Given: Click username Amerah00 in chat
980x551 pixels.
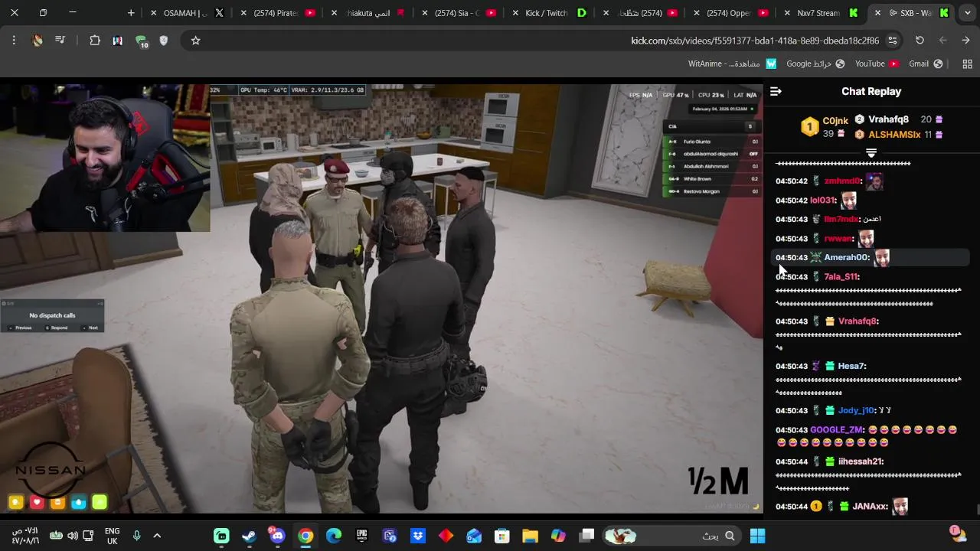Looking at the screenshot, I should coord(846,258).
